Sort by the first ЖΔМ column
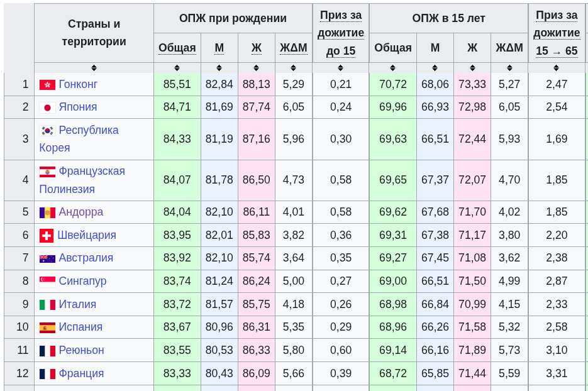The image size is (588, 391). [x=293, y=68]
